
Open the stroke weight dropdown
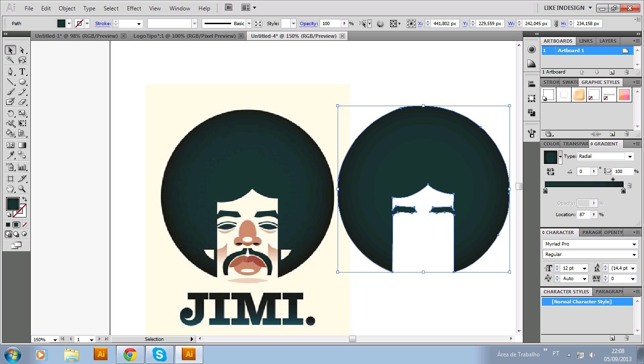coord(139,24)
